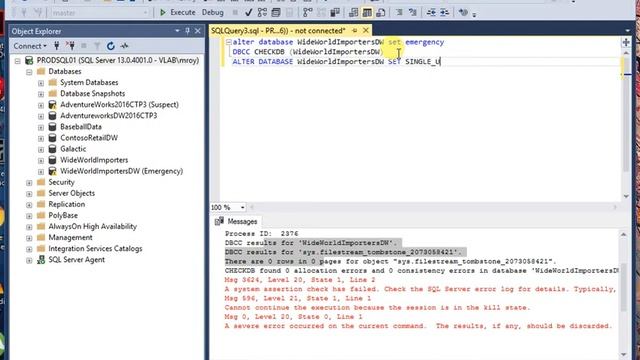Open Object Explorer window position dropdown
640x360 pixels.
click(x=177, y=31)
